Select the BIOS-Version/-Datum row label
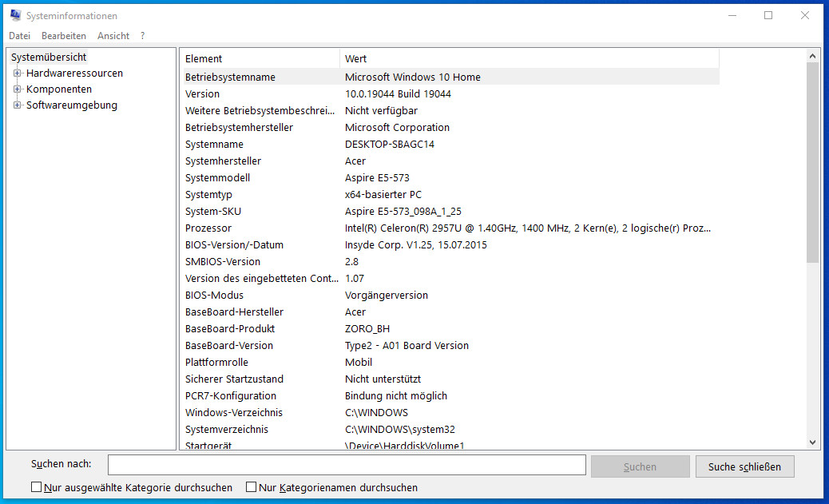Viewport: 829px width, 504px height. point(234,245)
